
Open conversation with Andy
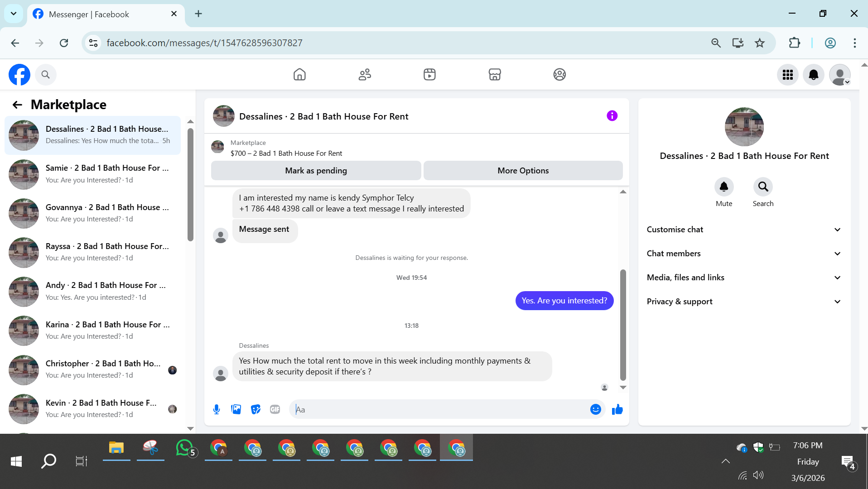tap(92, 292)
